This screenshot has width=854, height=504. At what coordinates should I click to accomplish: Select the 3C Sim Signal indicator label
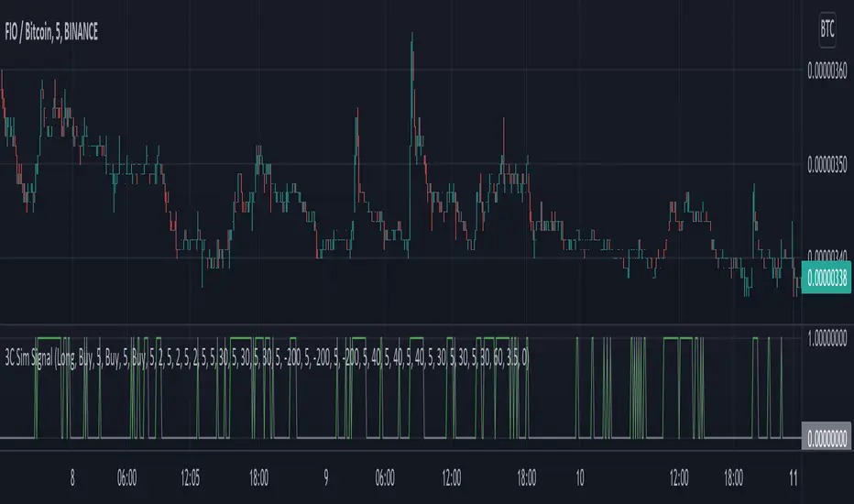(x=267, y=358)
